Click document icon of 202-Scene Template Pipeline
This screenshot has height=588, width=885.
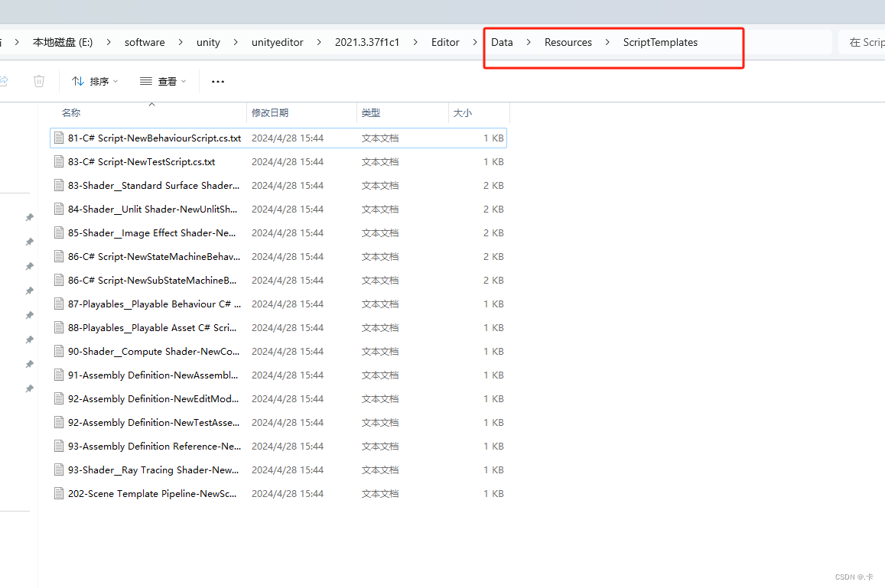tap(59, 494)
